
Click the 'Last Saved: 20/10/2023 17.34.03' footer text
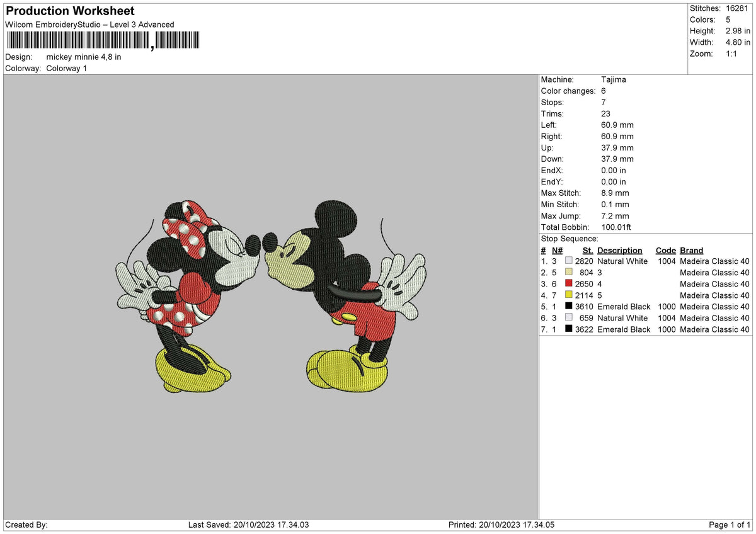point(249,525)
